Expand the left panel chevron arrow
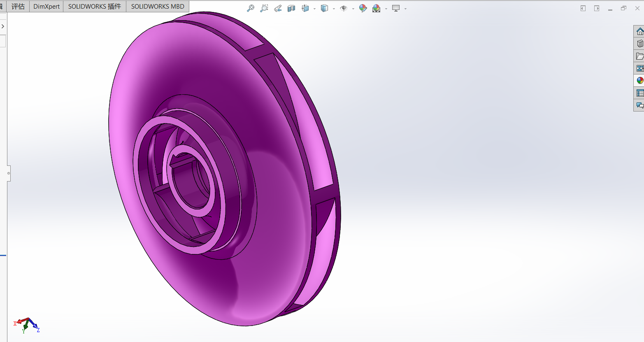Image resolution: width=644 pixels, height=342 pixels. coord(3,26)
